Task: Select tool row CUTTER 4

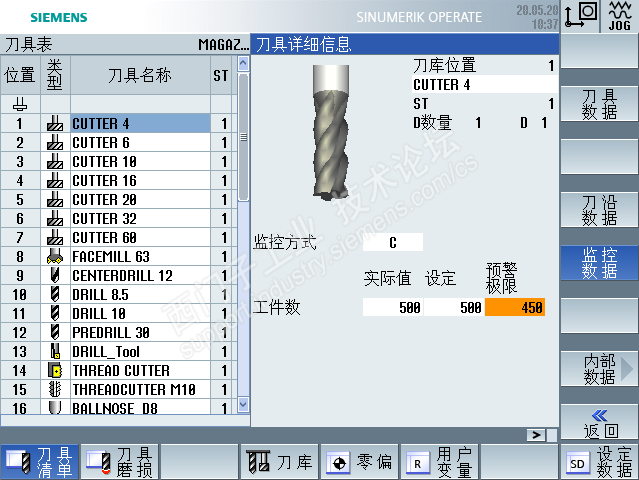Action: click(x=141, y=123)
